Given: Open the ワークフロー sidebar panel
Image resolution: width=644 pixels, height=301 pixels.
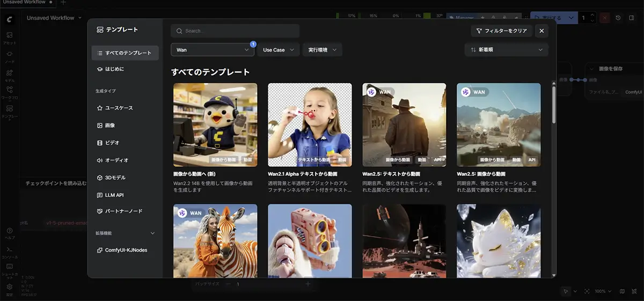Looking at the screenshot, I should pos(10,93).
